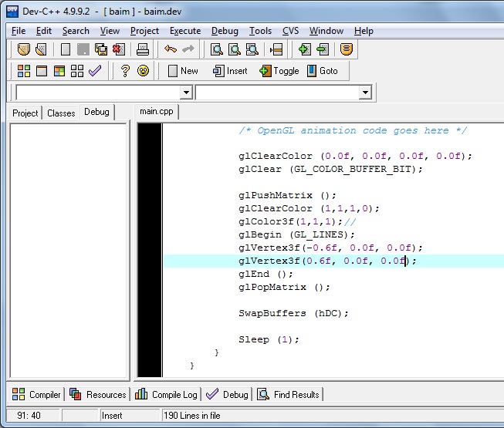
Task: Open the View menu
Action: click(110, 31)
